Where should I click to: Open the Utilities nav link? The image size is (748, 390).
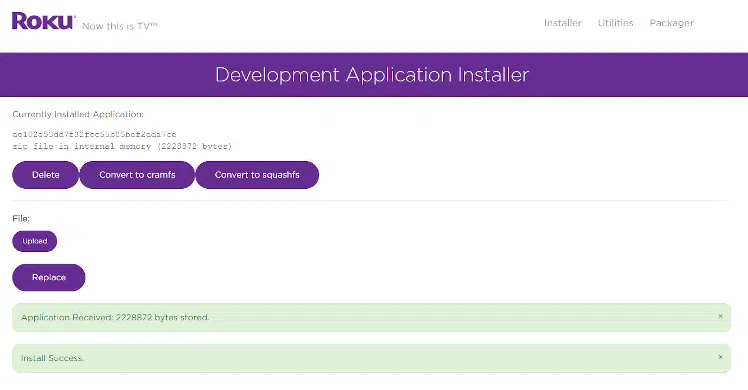click(615, 23)
